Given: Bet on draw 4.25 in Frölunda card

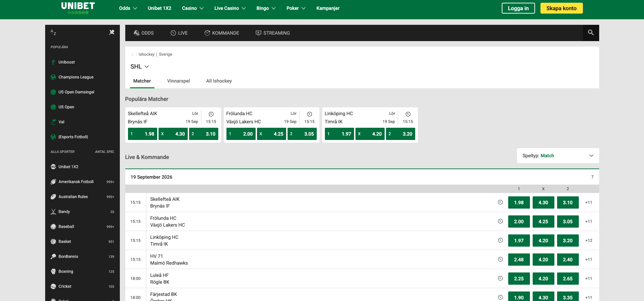Looking at the screenshot, I should (x=271, y=134).
